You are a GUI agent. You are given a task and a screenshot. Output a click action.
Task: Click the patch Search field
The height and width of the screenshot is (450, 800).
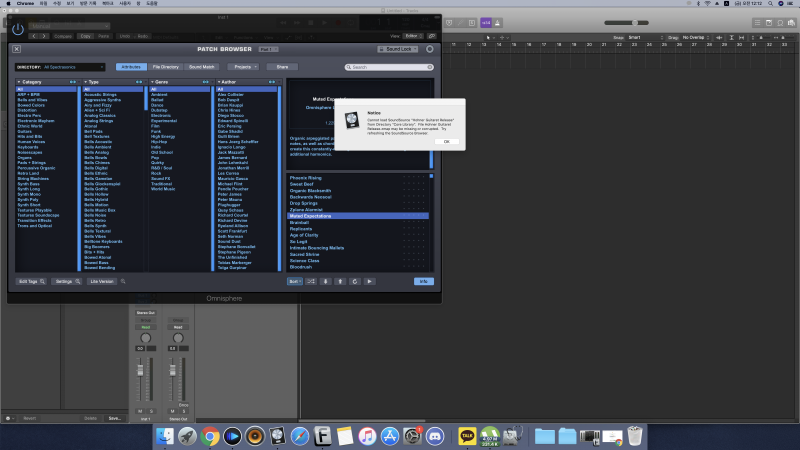pyautogui.click(x=389, y=67)
